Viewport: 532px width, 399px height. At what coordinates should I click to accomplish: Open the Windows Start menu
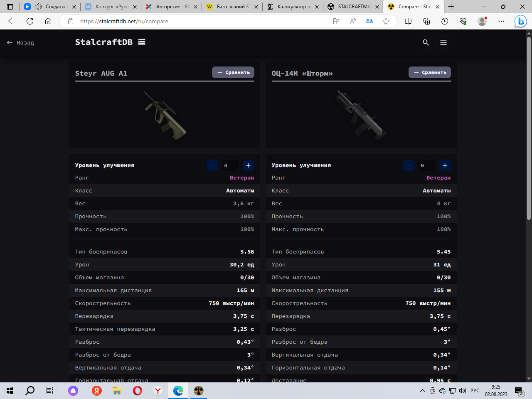click(10, 391)
